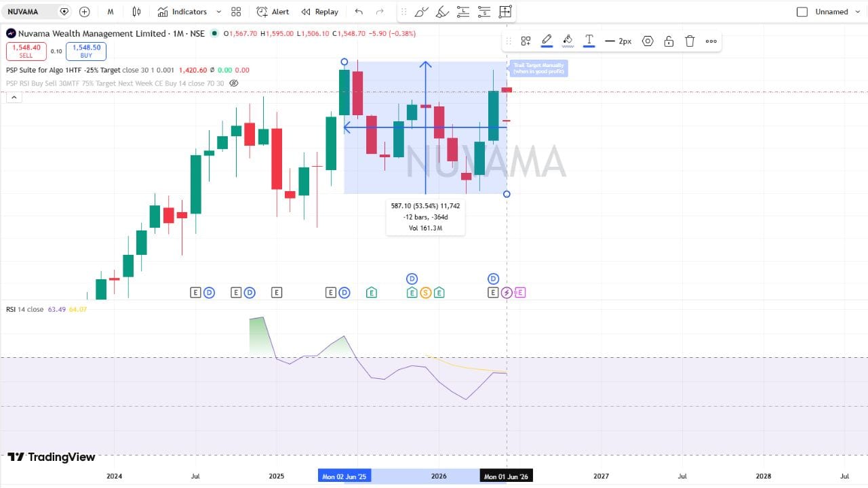Click the compare or add symbol plus icon
This screenshot has width=868, height=488.
(84, 12)
